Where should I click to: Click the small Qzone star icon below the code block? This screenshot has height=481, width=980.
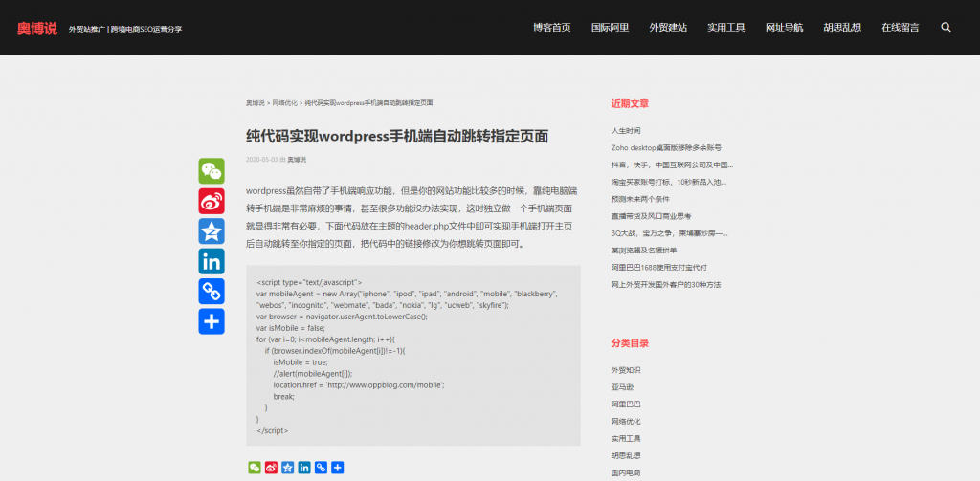287,468
